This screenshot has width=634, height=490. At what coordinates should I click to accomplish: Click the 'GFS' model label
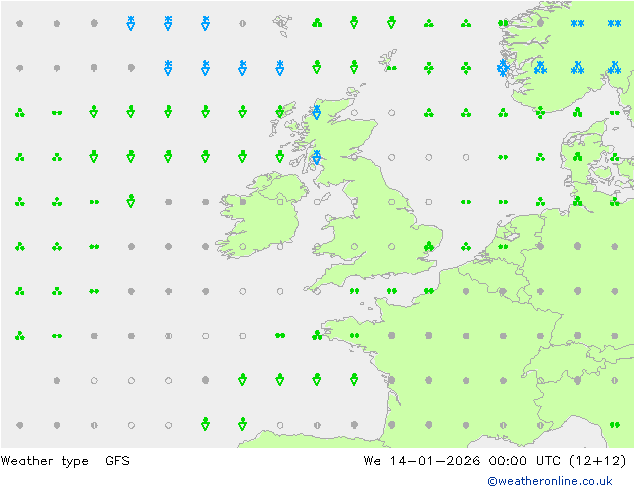(117, 461)
